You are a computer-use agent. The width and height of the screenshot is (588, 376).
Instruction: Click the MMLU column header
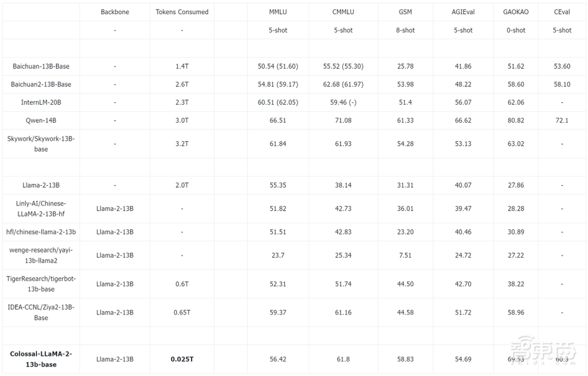coord(278,12)
